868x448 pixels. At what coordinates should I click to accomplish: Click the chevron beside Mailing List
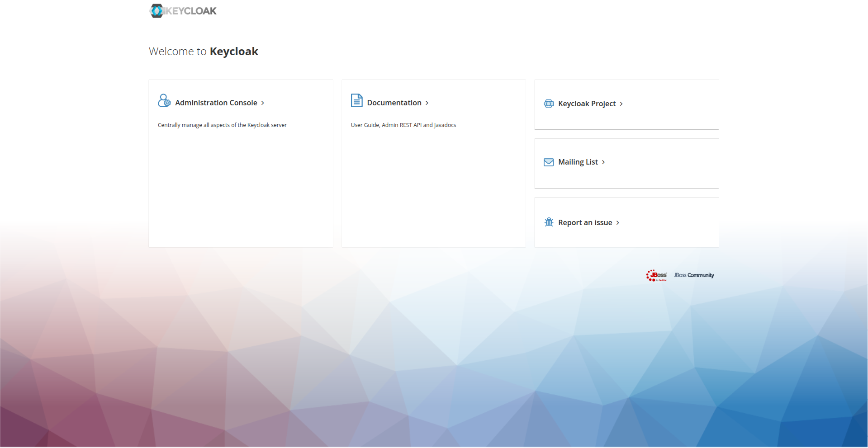pyautogui.click(x=603, y=162)
